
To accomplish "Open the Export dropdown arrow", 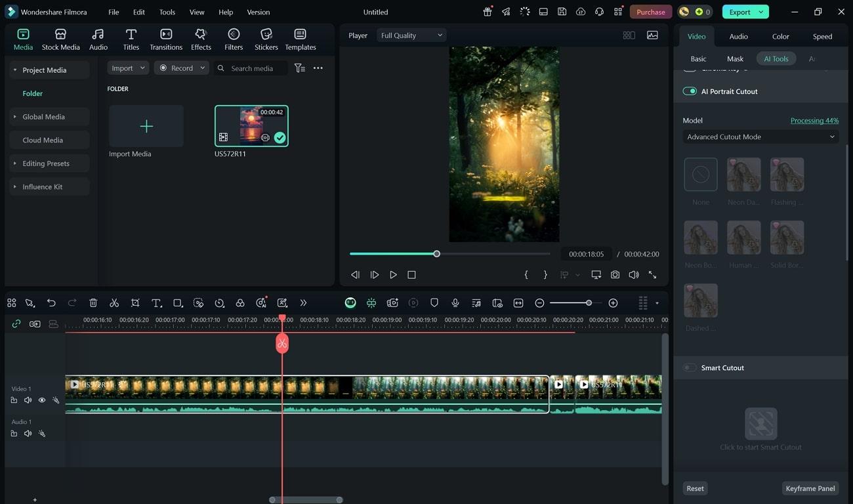I will 761,12.
